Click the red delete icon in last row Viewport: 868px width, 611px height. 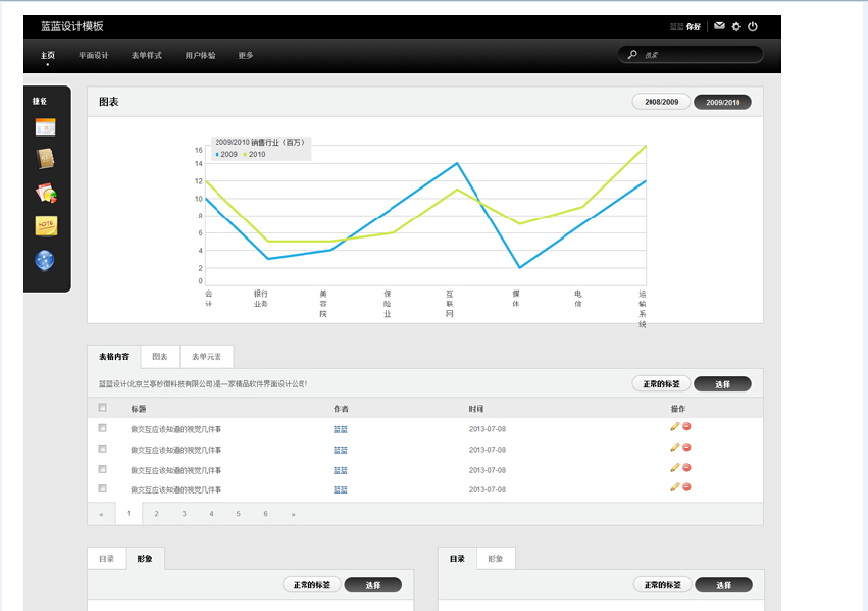pyautogui.click(x=686, y=487)
